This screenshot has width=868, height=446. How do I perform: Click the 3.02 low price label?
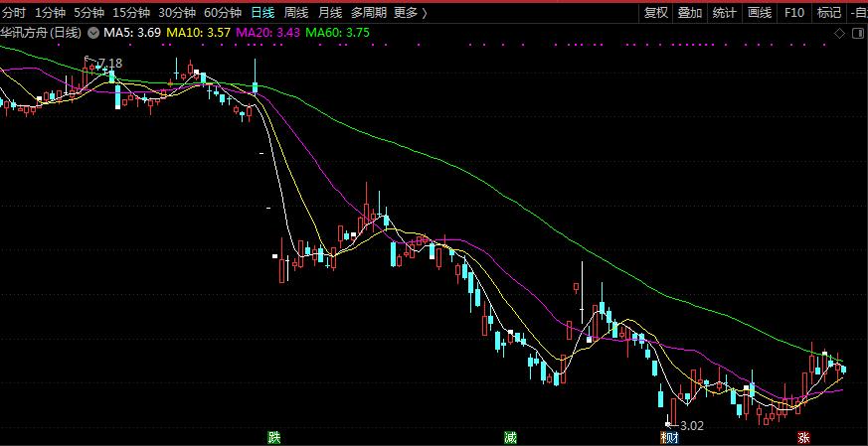point(691,425)
